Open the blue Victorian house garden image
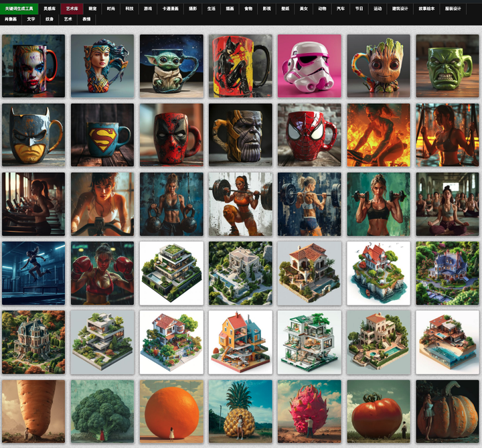This screenshot has width=482, height=448. [x=447, y=273]
